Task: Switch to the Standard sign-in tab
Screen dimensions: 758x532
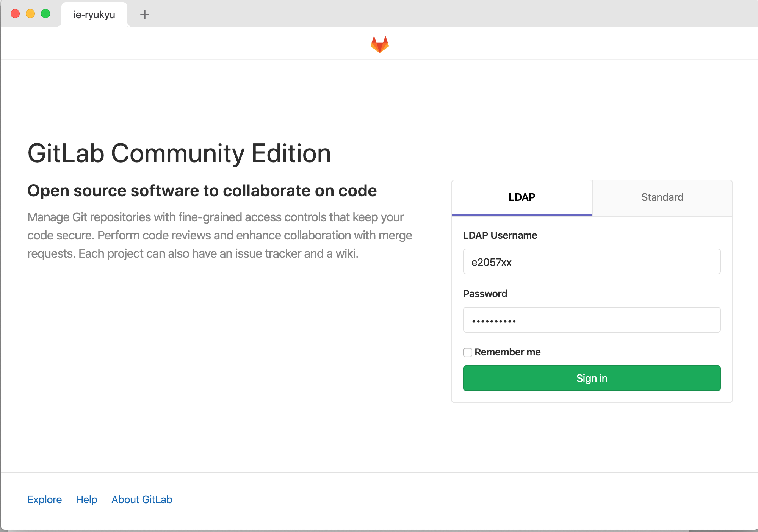Action: click(x=662, y=197)
